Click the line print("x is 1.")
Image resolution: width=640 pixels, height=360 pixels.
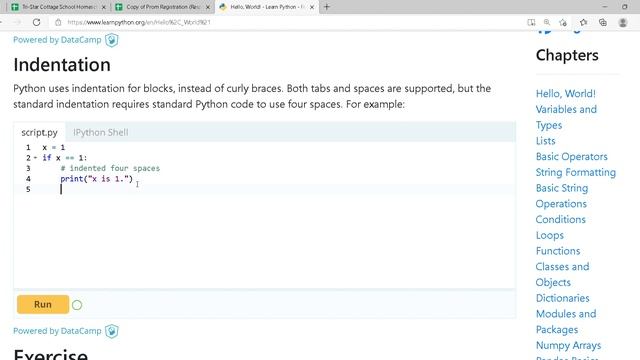[x=96, y=179]
